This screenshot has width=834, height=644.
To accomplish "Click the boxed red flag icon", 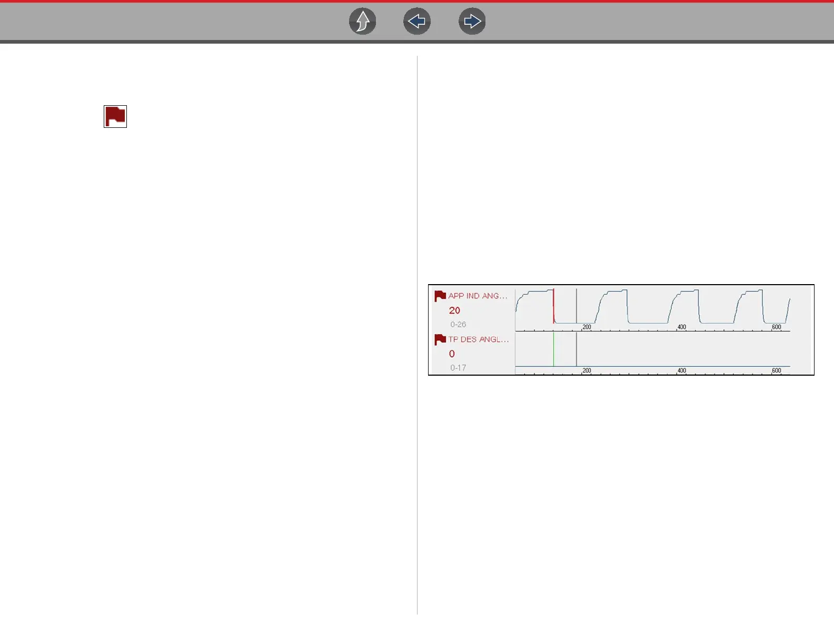I will coord(115,116).
